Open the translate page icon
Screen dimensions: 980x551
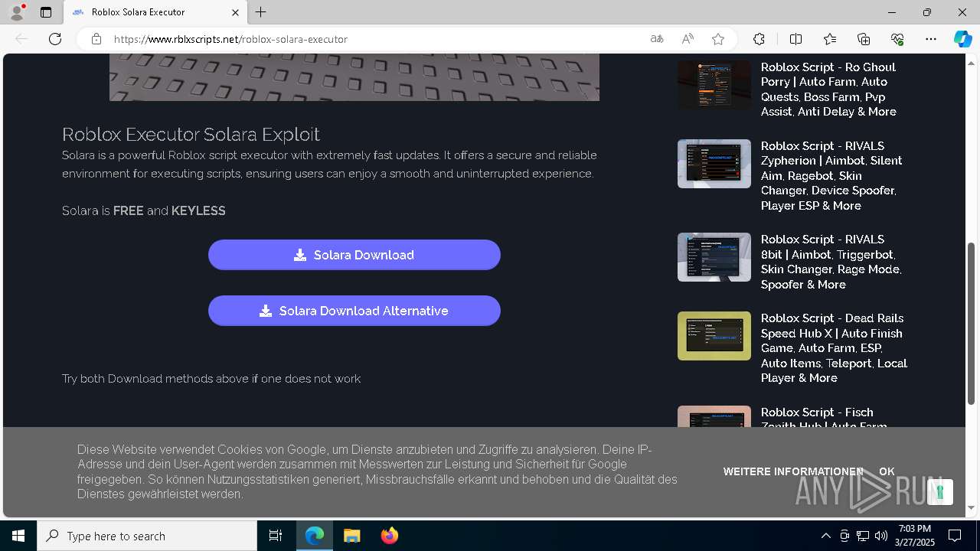coord(657,39)
